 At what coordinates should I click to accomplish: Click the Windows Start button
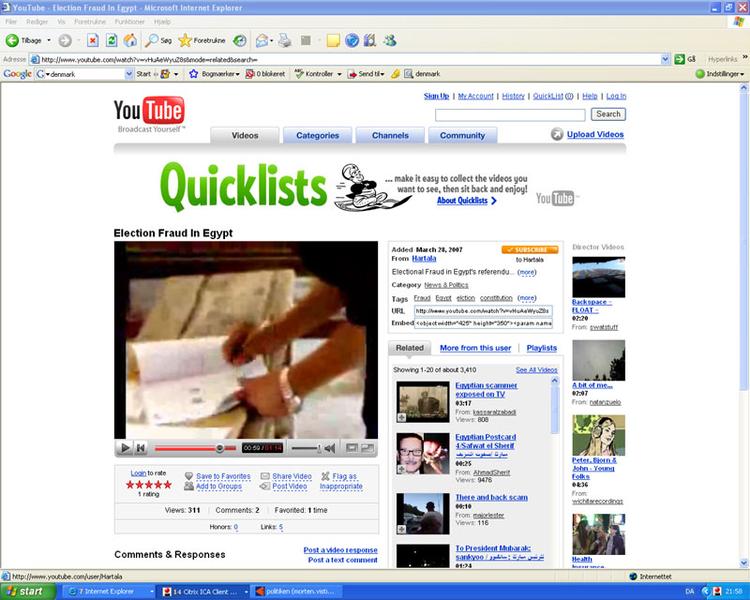pos(28,592)
